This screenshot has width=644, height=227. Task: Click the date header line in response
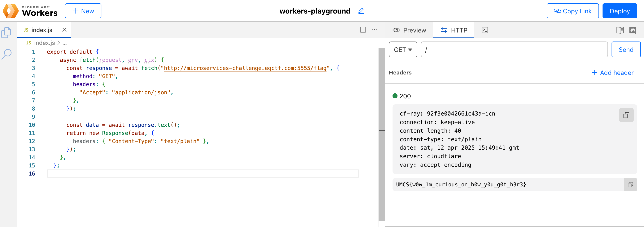[459, 148]
